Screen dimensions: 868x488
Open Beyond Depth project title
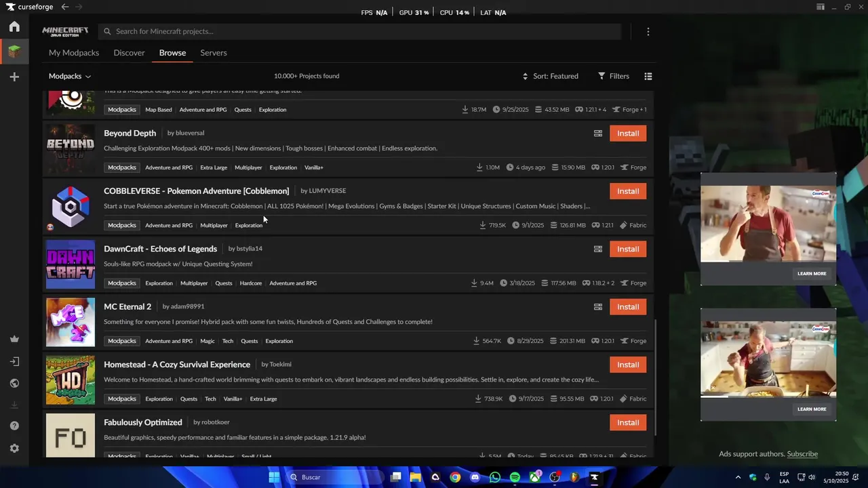[x=130, y=134]
